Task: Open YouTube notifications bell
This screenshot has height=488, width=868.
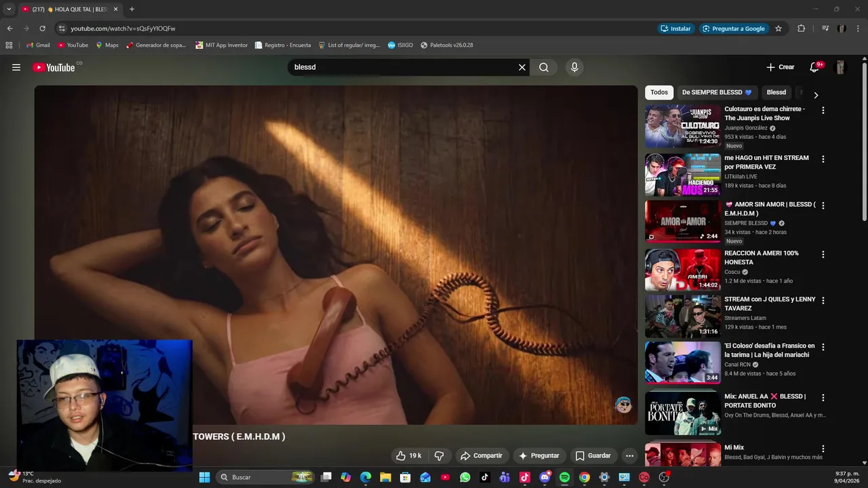Action: [x=814, y=67]
